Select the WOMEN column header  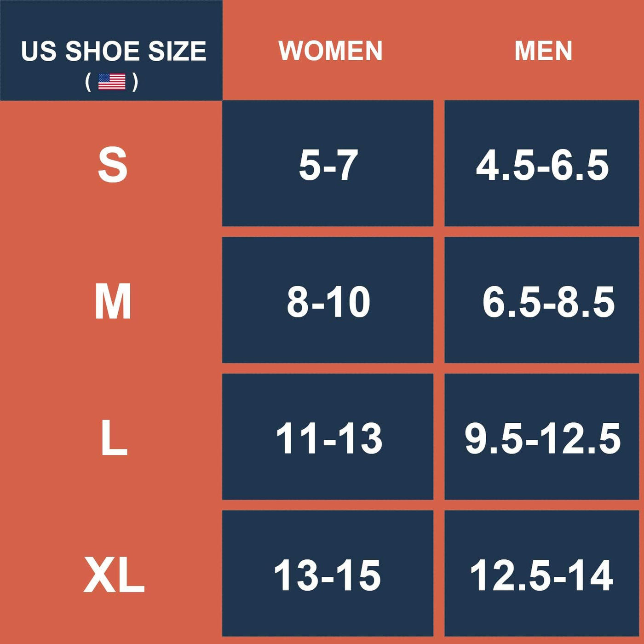pos(330,51)
